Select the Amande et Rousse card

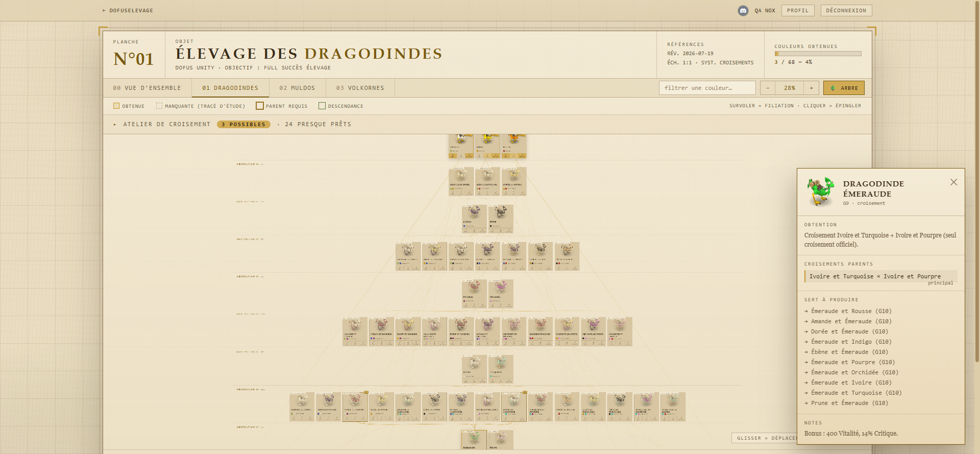click(487, 181)
